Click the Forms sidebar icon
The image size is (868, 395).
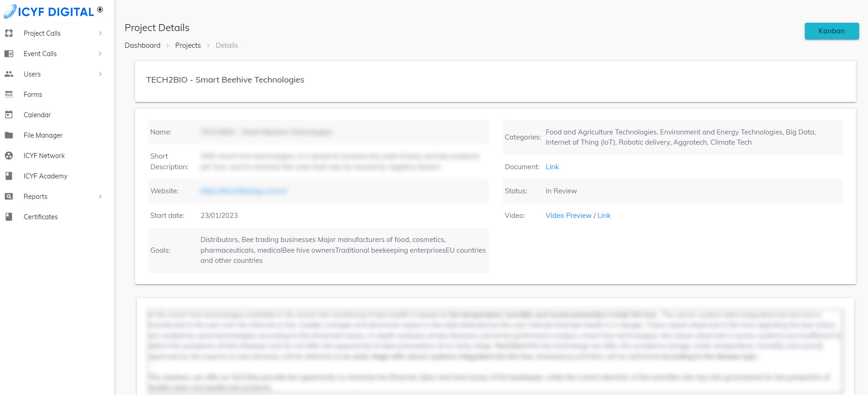pyautogui.click(x=9, y=95)
